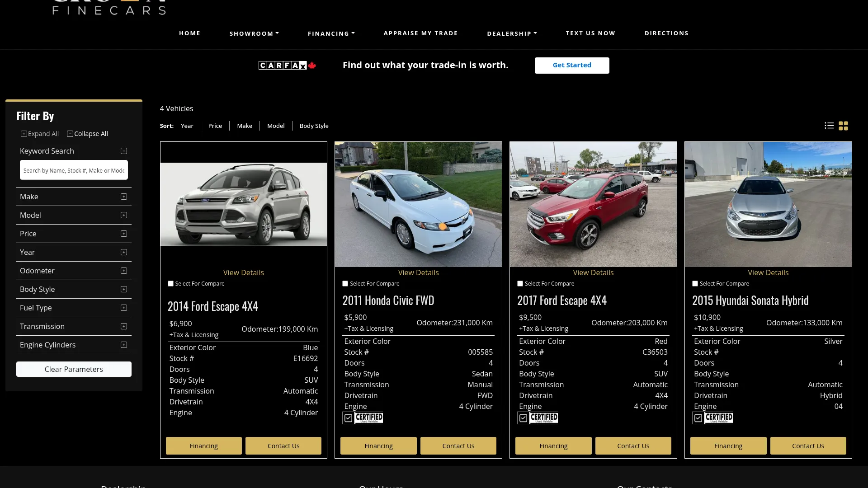Click the Clear Parameters button
The image size is (868, 488).
coord(74,369)
